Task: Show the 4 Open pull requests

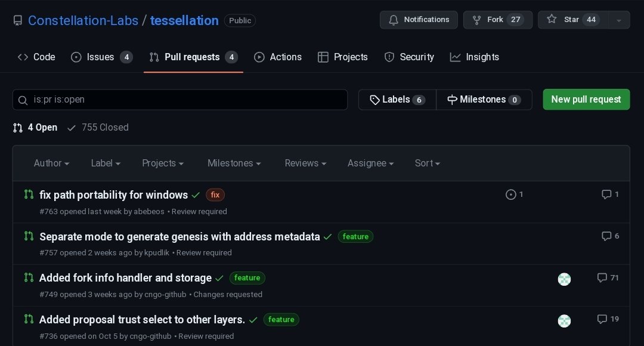Action: coord(35,128)
